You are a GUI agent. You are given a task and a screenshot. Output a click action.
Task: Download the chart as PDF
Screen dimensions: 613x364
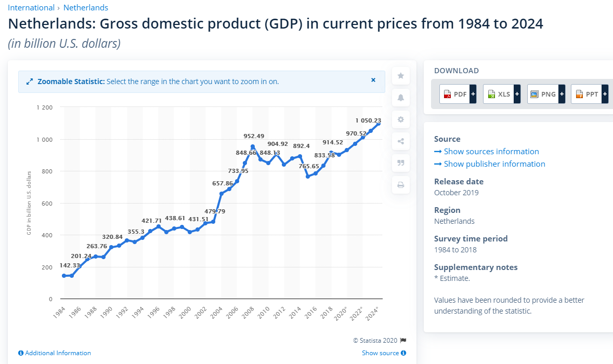pos(454,94)
